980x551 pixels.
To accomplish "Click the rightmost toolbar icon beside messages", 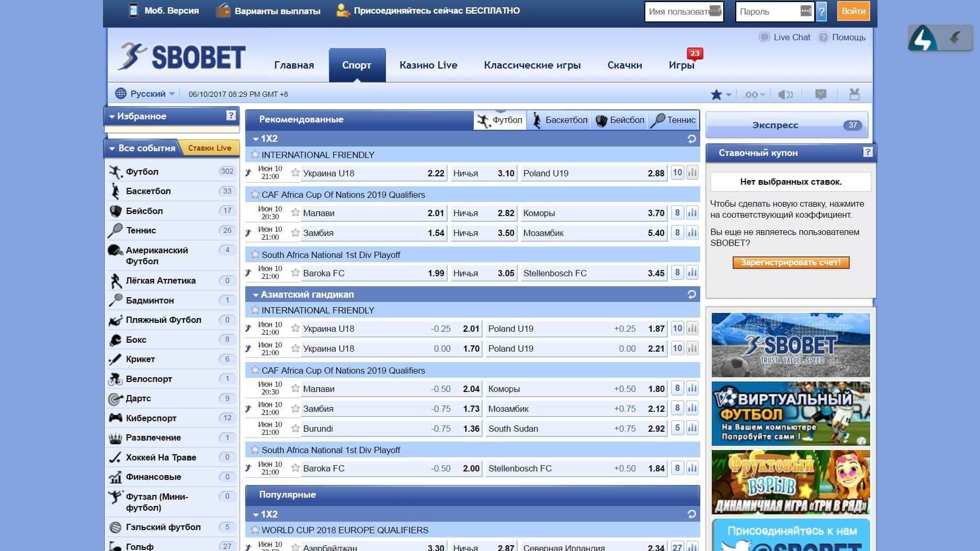I will pos(854,94).
